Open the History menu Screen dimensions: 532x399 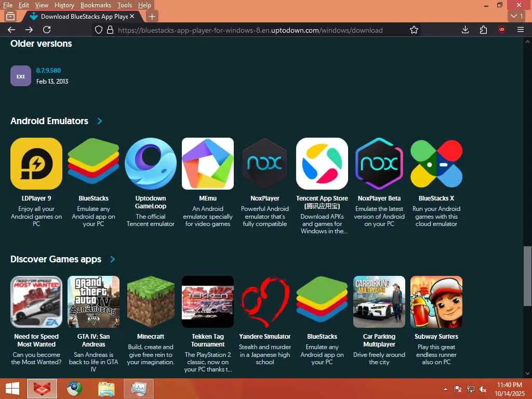coord(64,5)
